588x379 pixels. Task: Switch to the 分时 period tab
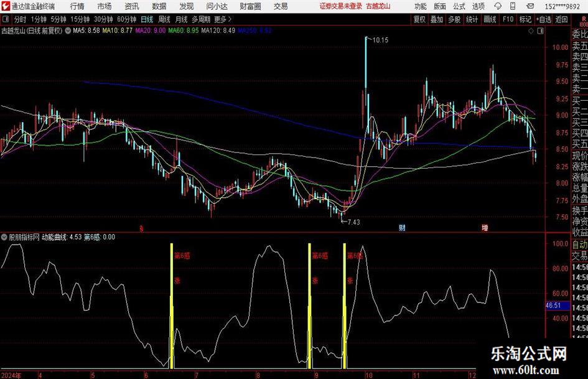(21, 19)
